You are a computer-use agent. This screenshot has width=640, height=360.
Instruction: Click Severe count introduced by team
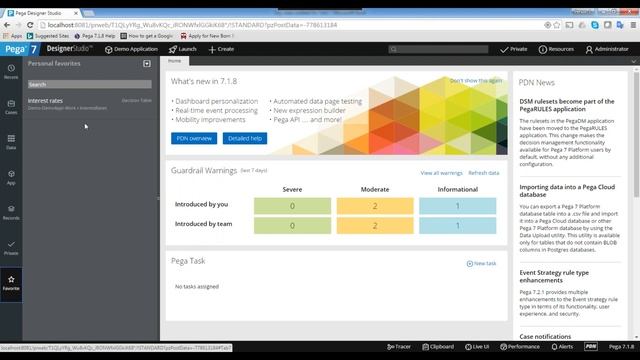(x=292, y=226)
